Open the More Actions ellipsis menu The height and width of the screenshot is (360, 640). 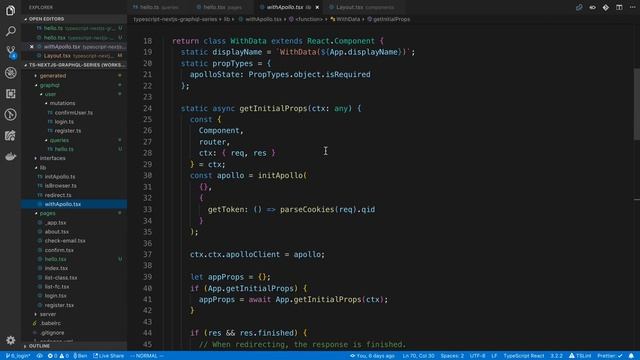tap(632, 7)
